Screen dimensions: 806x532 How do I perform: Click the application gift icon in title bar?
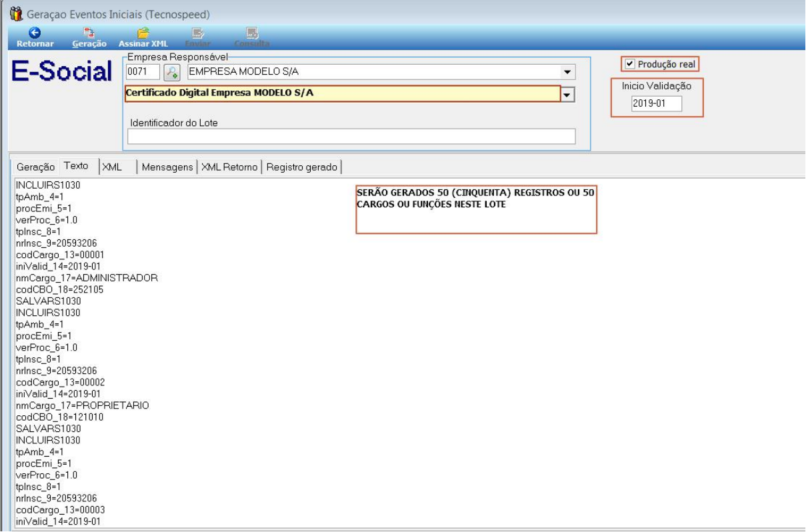point(16,14)
